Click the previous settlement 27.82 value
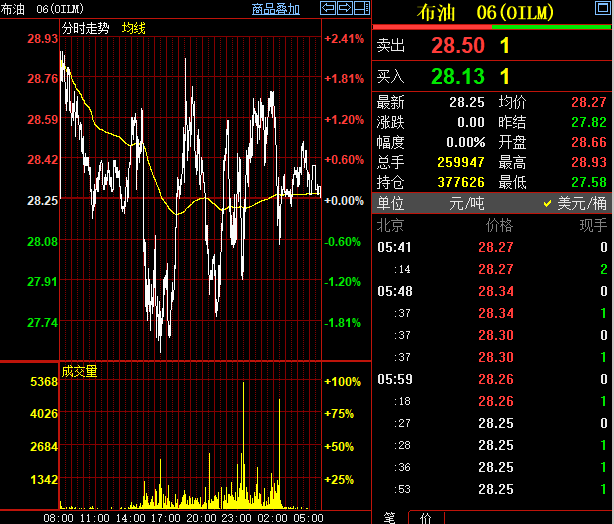 (589, 122)
